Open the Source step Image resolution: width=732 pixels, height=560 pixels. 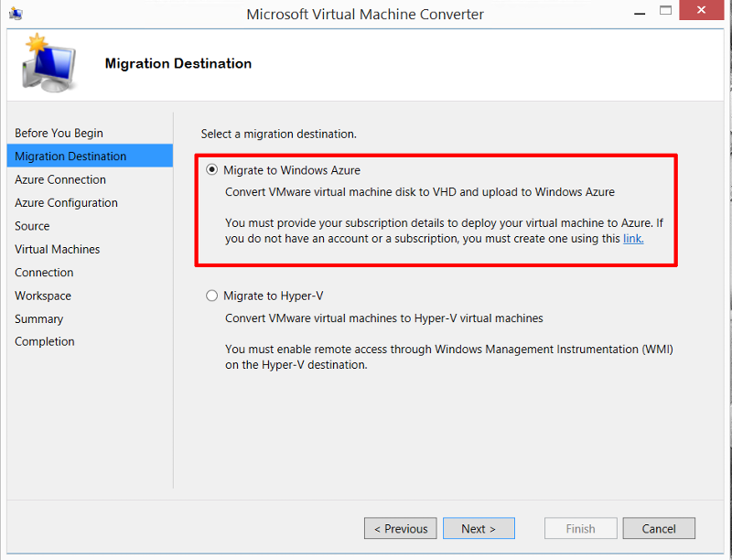point(32,226)
